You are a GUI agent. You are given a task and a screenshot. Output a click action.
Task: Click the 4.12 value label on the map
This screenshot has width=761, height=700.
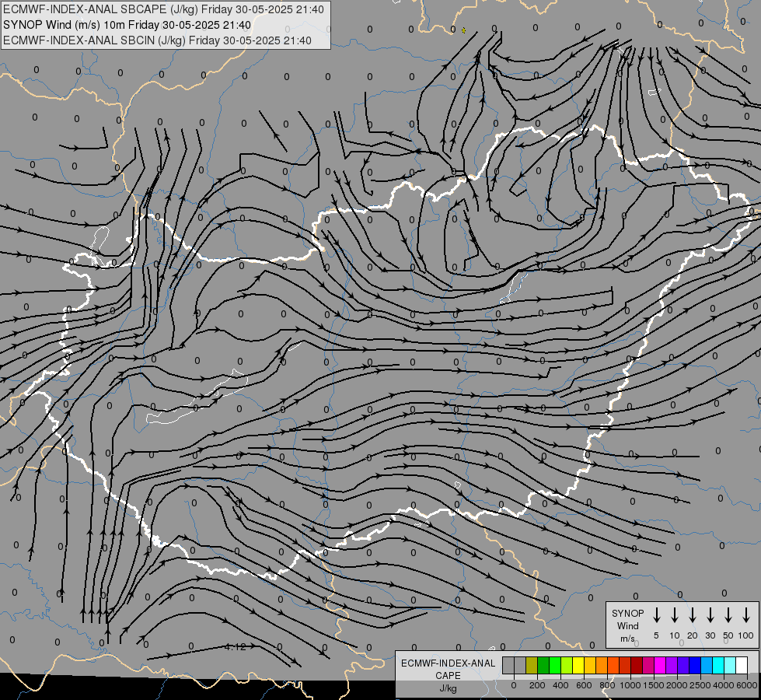[236, 646]
